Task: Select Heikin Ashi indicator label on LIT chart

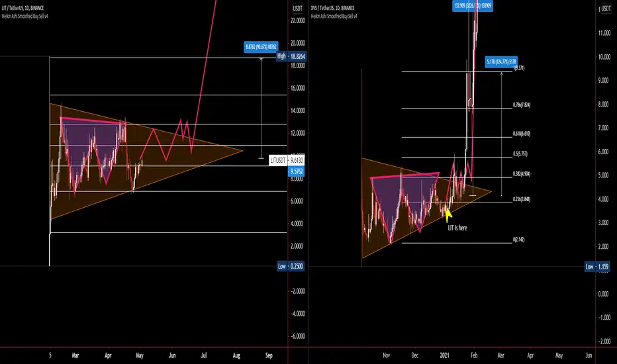Action: 24,16
